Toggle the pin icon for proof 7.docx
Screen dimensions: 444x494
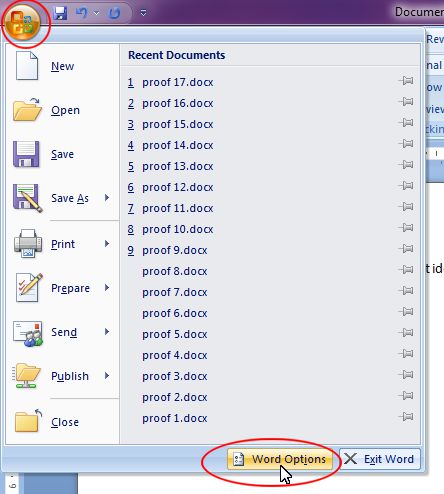406,290
